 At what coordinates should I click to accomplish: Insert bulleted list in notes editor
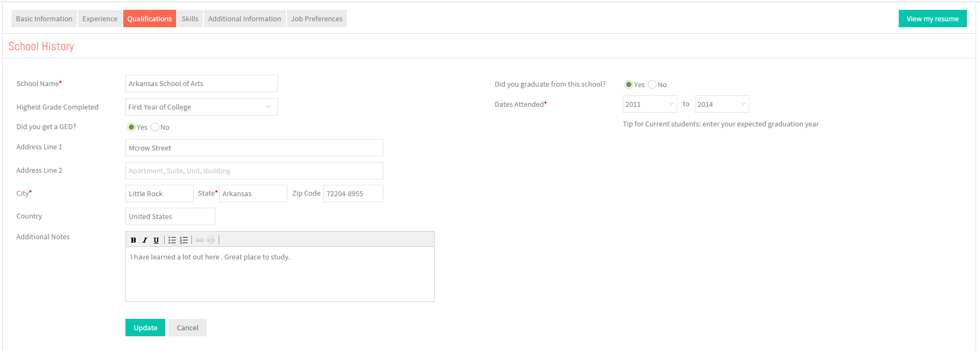(172, 240)
